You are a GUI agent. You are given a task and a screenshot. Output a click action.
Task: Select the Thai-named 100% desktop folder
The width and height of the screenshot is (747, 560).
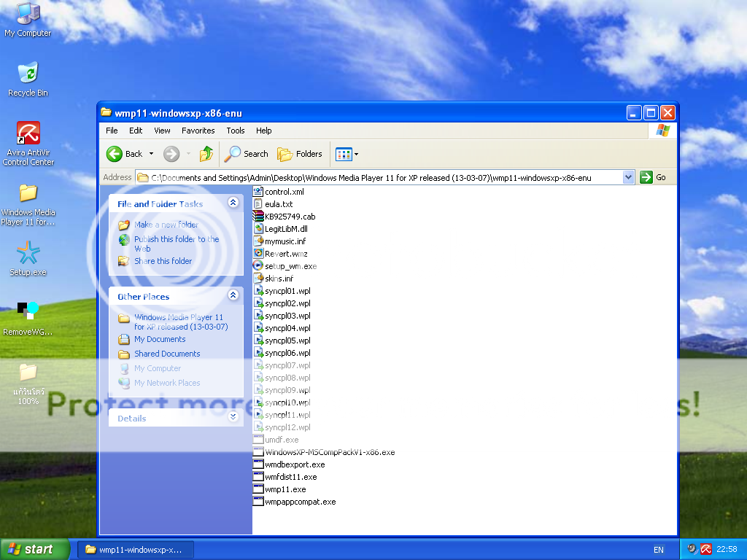point(28,384)
